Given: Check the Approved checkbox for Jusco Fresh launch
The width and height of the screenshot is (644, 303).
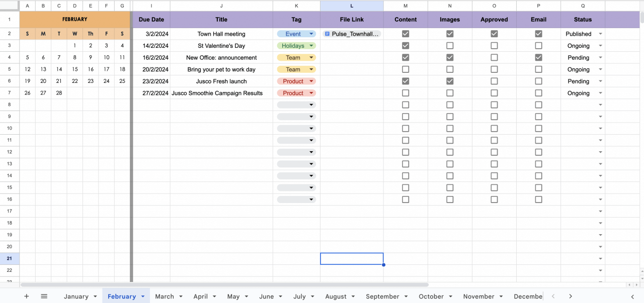Looking at the screenshot, I should pos(494,81).
